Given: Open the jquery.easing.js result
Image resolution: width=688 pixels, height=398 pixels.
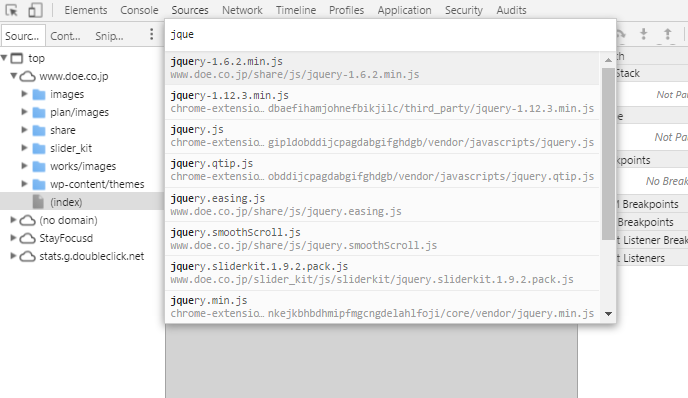Looking at the screenshot, I should 382,204.
